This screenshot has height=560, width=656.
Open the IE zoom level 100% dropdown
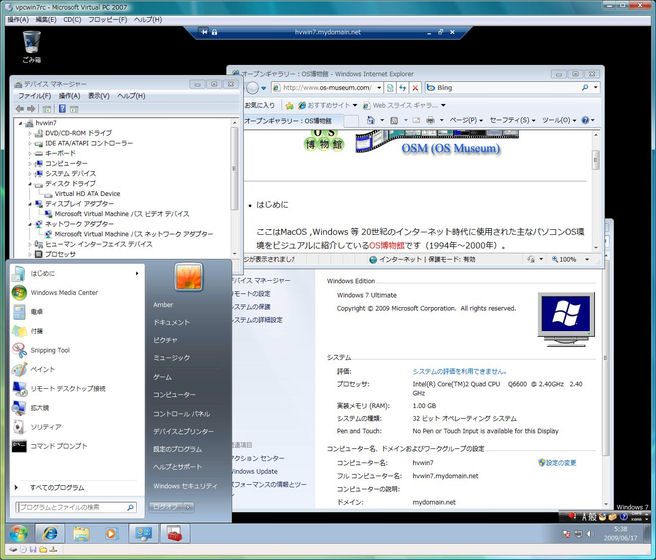[x=587, y=260]
